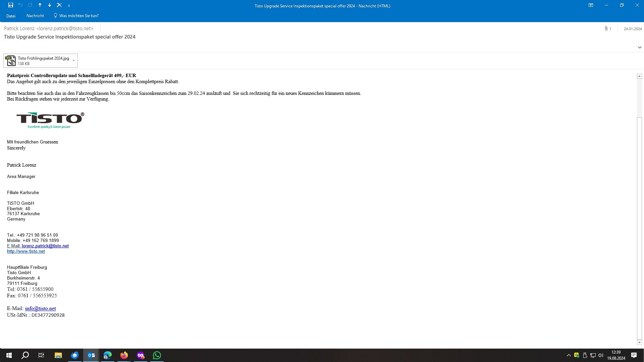Open dropdown of Tisto Frühlingspaket 2024.jpg attachment
The height and width of the screenshot is (362, 644).
(73, 61)
